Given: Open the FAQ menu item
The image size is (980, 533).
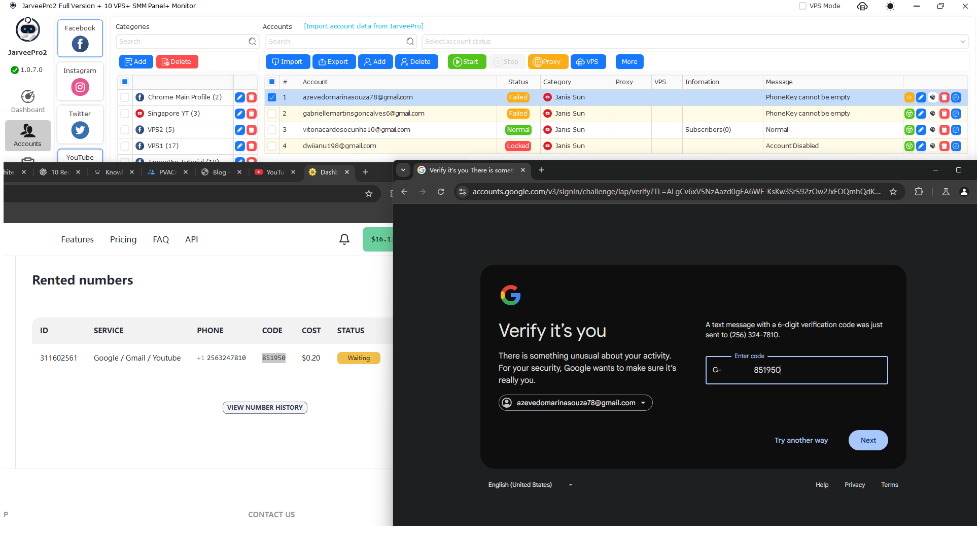Looking at the screenshot, I should (x=161, y=240).
